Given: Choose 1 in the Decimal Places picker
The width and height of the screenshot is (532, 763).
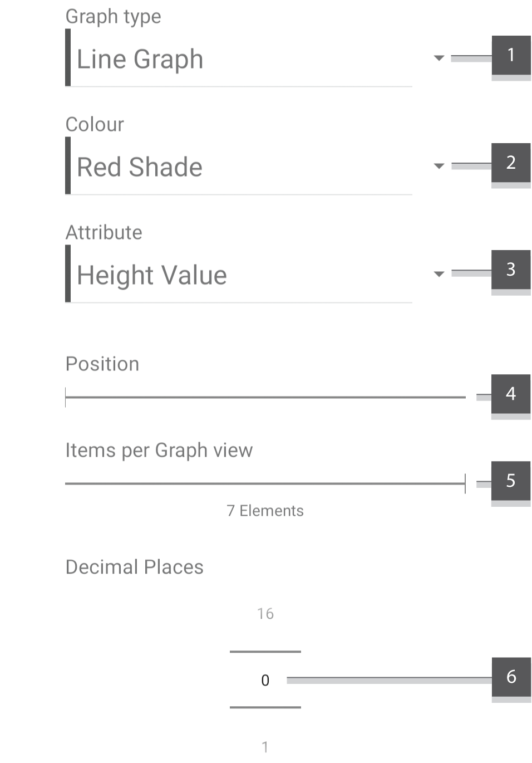Looking at the screenshot, I should coord(265,745).
